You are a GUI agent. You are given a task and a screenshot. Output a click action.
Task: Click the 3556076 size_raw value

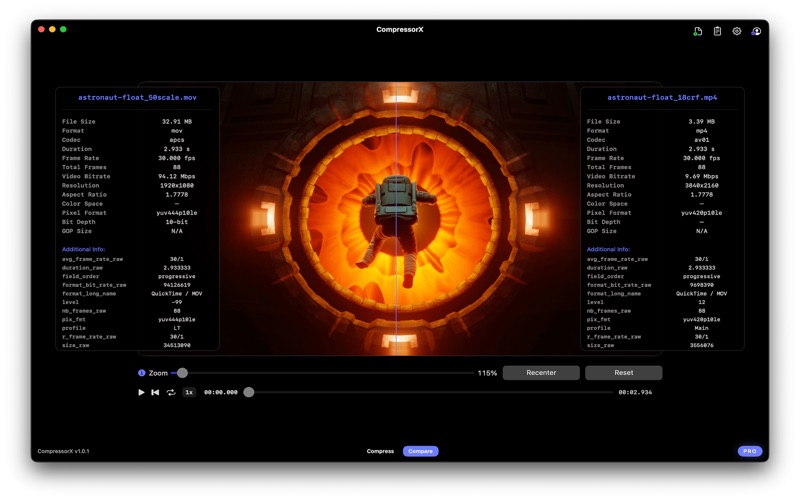click(702, 345)
